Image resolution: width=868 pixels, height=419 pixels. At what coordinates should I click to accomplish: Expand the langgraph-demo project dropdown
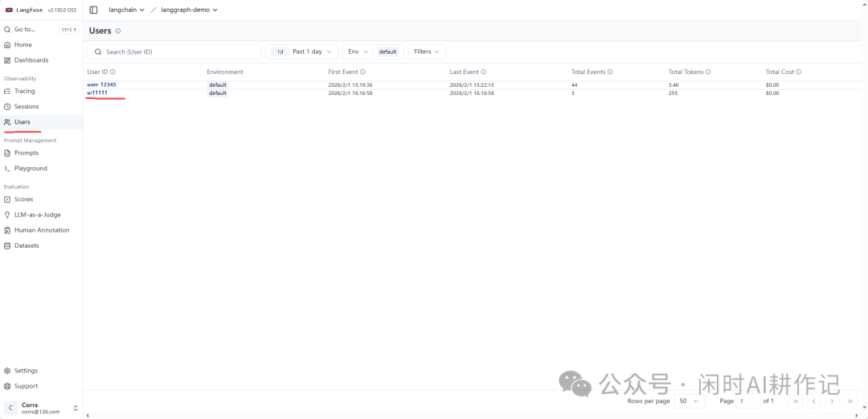[189, 10]
